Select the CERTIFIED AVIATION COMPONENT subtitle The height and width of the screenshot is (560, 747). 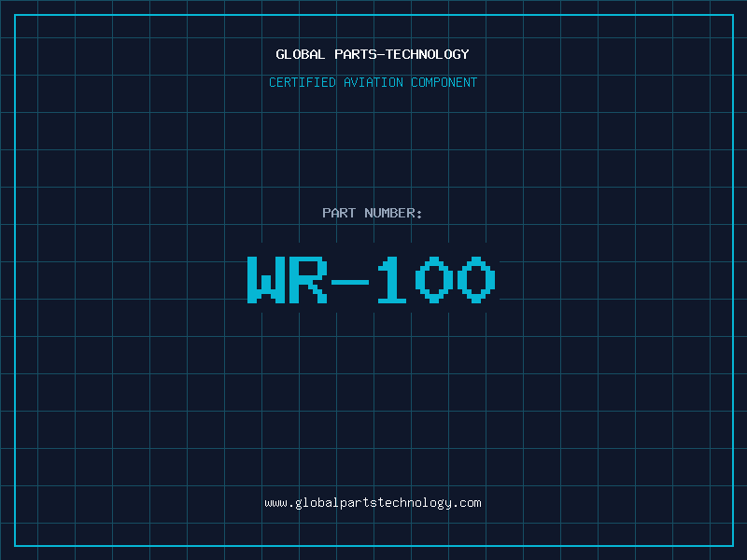tap(373, 82)
